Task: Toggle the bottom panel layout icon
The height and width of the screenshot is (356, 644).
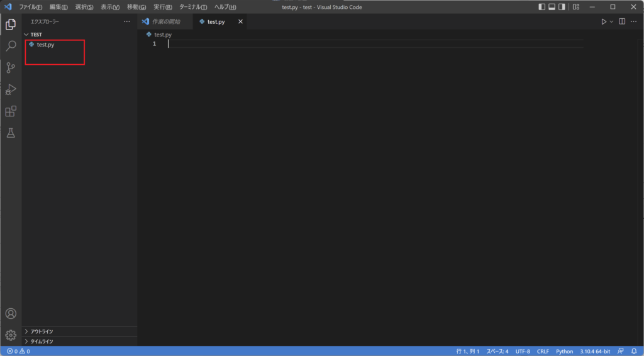Action: [x=552, y=7]
